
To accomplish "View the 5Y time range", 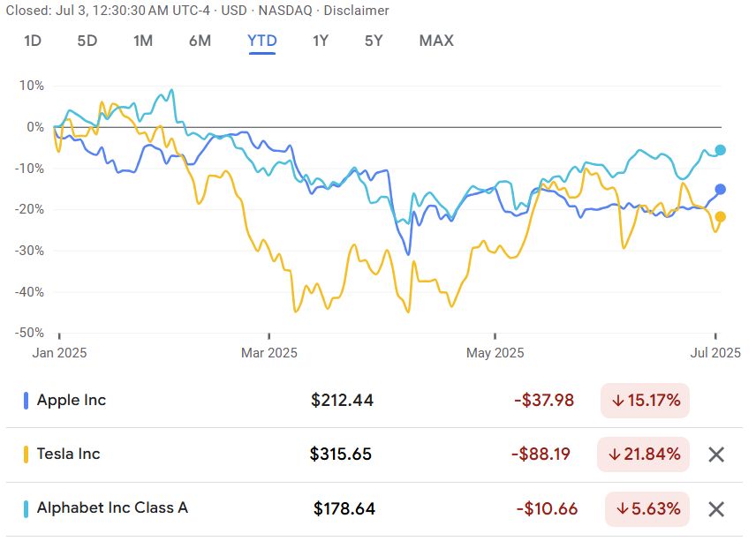I will (x=374, y=41).
